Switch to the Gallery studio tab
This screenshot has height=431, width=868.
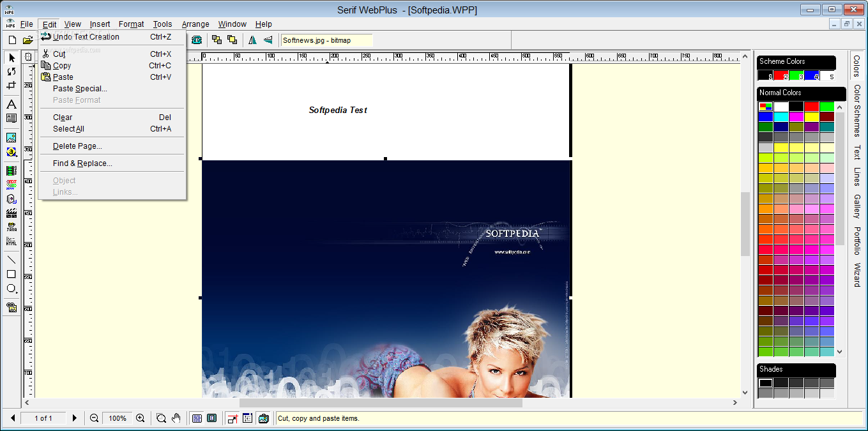857,205
